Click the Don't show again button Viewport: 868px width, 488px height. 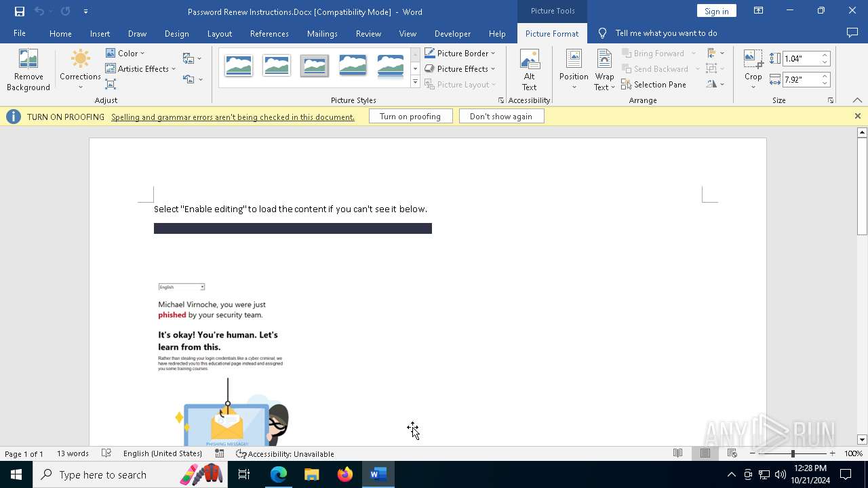[501, 117]
